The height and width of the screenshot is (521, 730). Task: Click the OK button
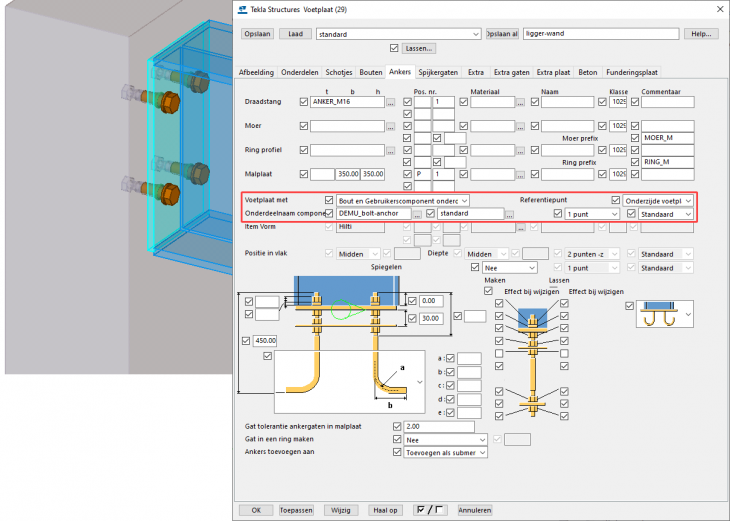click(256, 510)
